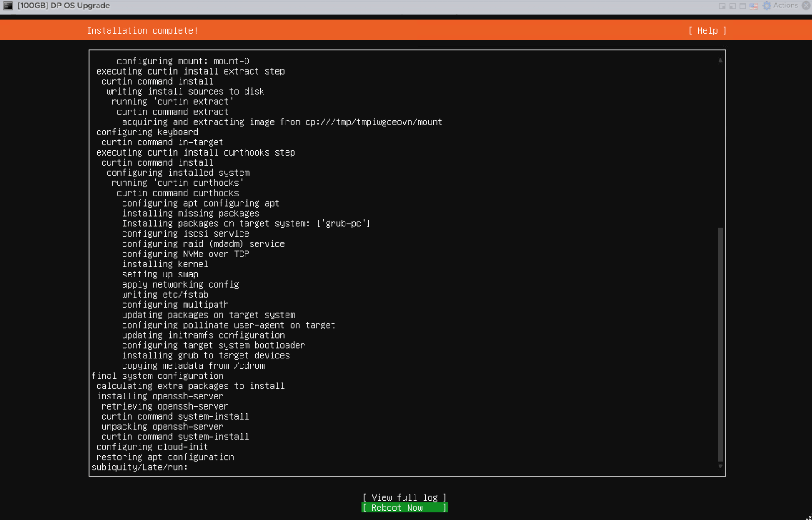The width and height of the screenshot is (812, 520).
Task: Click 'copying metadata from /cdrom' line
Action: click(193, 366)
